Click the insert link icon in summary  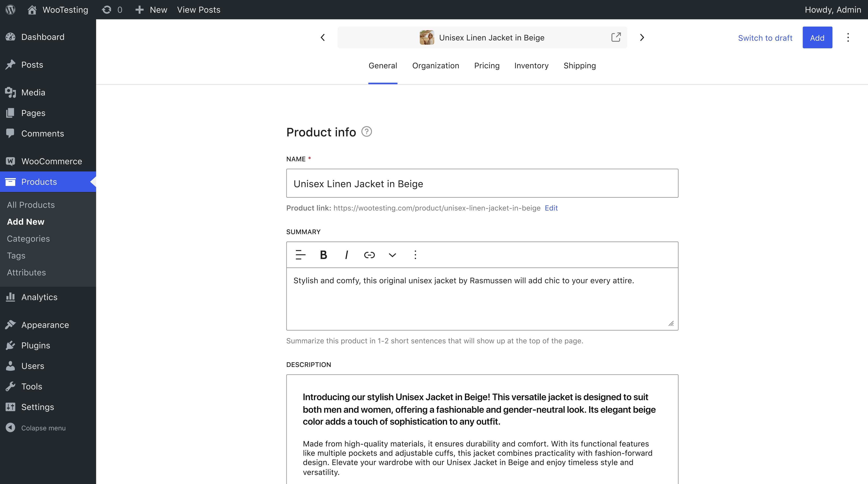369,255
